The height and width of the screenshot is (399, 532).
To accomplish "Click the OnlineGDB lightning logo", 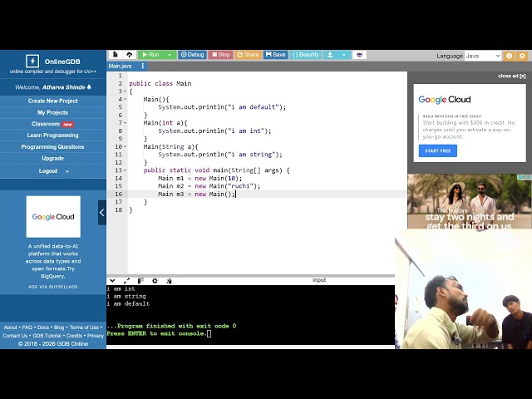I will (32, 62).
